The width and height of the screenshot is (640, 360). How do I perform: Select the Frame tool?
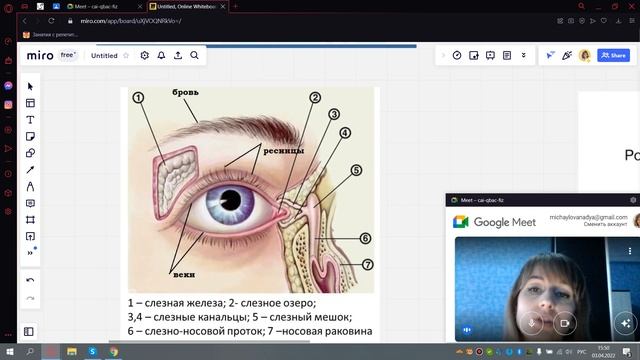(30, 220)
